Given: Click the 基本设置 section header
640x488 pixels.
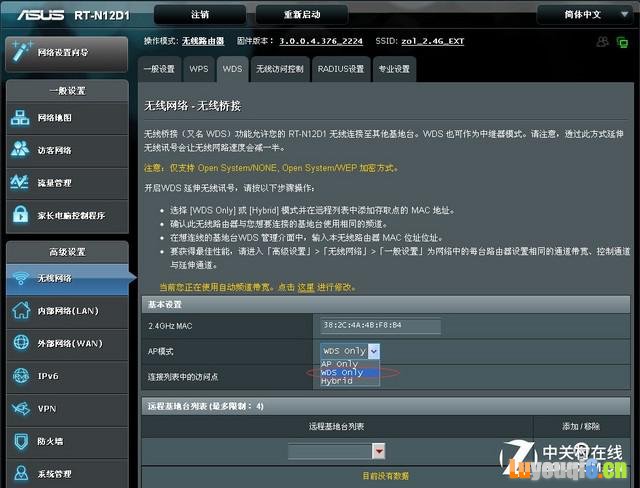Looking at the screenshot, I should click(x=386, y=304).
